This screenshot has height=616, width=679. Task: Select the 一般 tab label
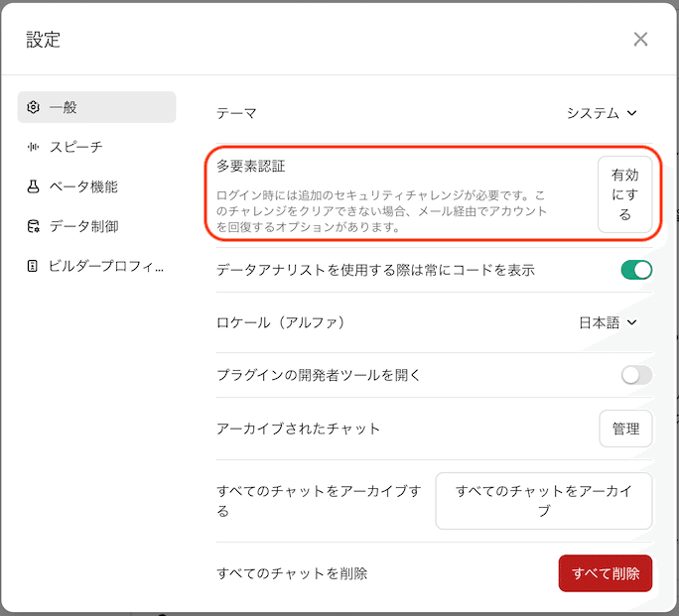(64, 107)
